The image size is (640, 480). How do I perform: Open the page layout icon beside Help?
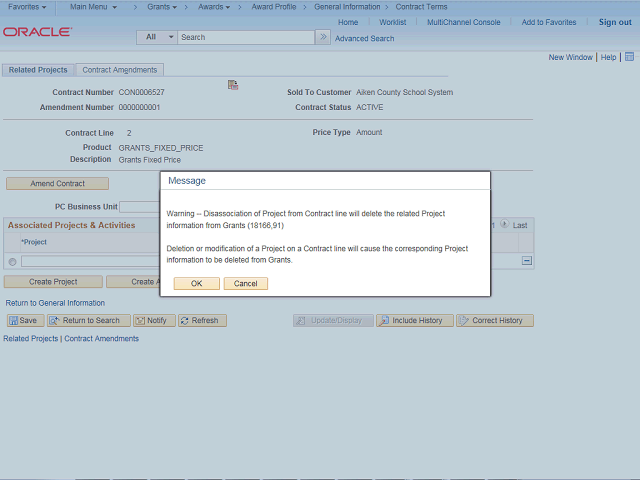tap(629, 57)
